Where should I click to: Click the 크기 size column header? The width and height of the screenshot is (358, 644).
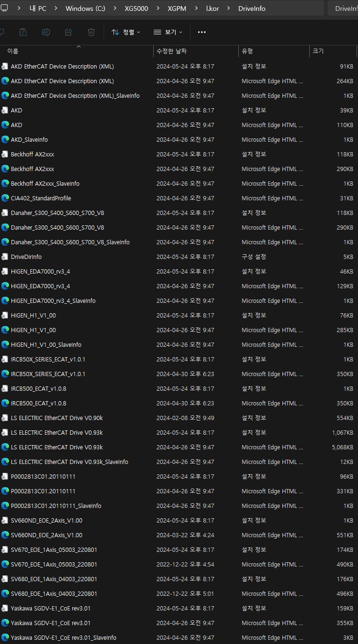pyautogui.click(x=317, y=51)
